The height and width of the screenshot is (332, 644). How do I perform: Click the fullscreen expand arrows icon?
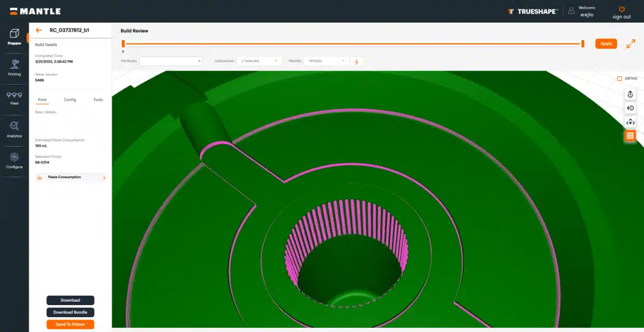[630, 44]
